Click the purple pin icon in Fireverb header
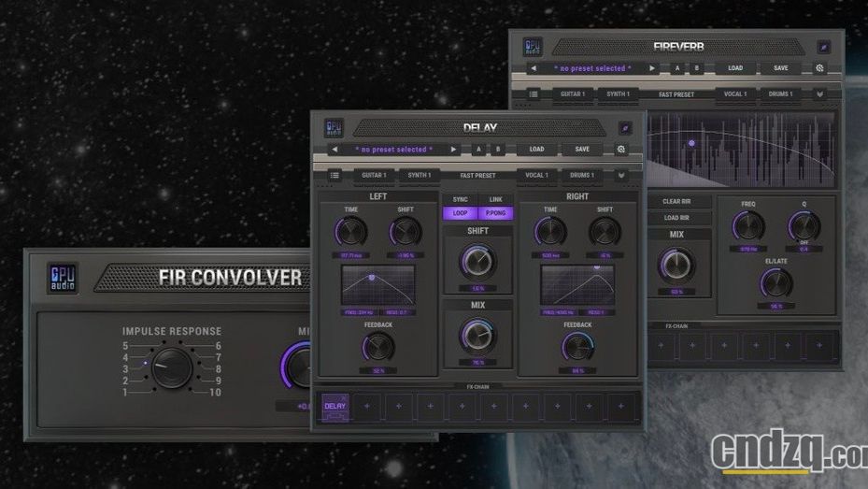Image resolution: width=868 pixels, height=489 pixels. point(824,47)
